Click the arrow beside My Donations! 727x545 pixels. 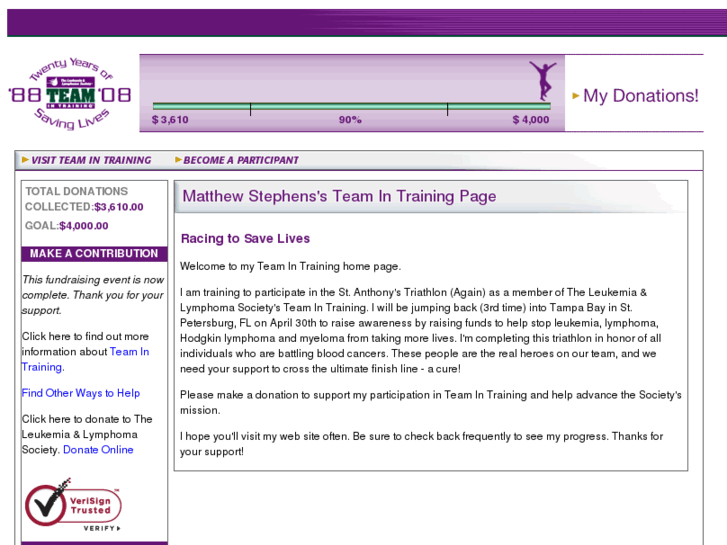[576, 96]
